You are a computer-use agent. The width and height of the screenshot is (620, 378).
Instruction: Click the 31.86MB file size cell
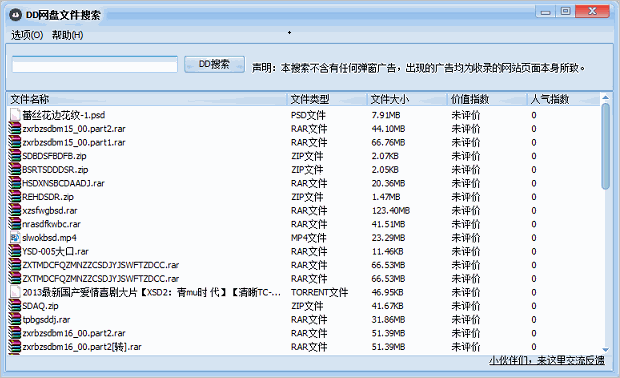click(388, 320)
